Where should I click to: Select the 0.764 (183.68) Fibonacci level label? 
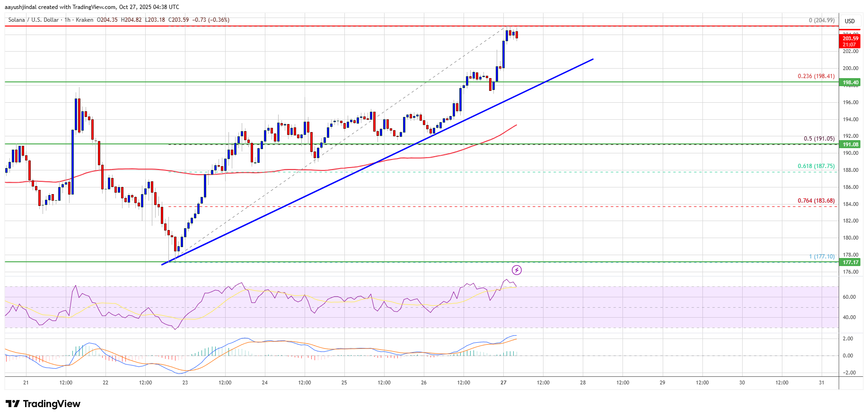pyautogui.click(x=816, y=201)
